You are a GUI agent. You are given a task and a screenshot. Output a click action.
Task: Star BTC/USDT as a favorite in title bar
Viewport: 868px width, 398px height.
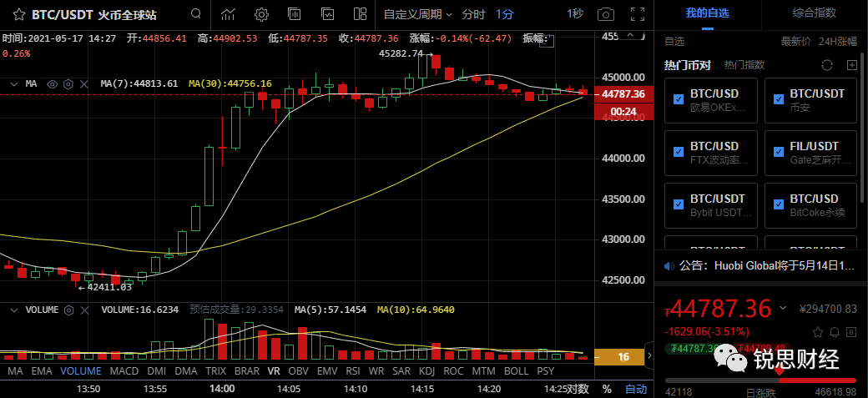pyautogui.click(x=19, y=14)
